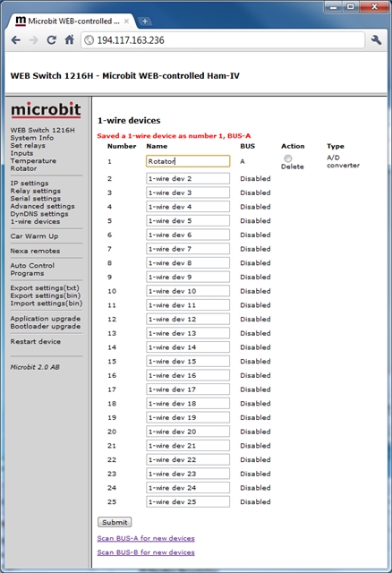Select the Delete radio button for device 1

tap(288, 158)
